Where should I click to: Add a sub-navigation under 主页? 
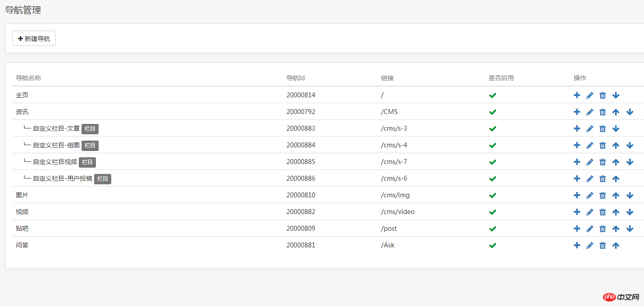577,95
